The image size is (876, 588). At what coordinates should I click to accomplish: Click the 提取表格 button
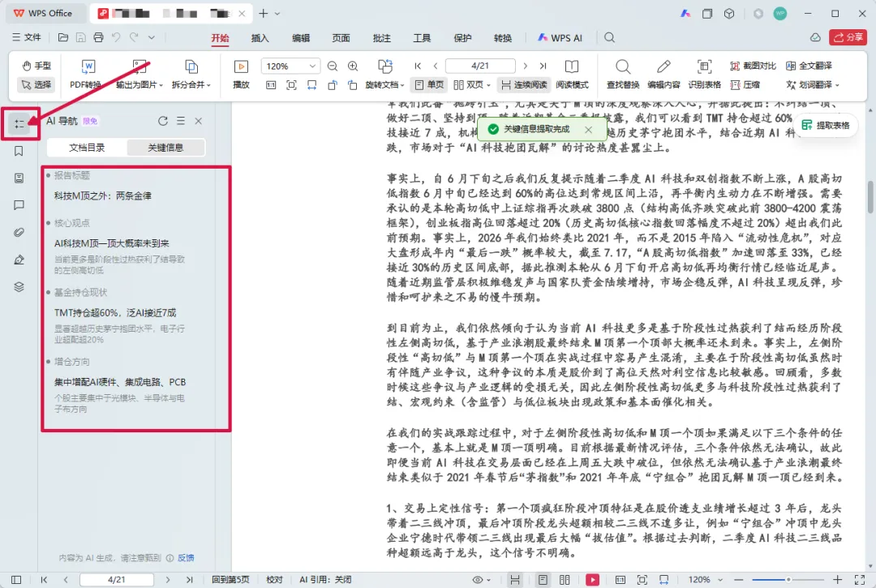coord(826,125)
